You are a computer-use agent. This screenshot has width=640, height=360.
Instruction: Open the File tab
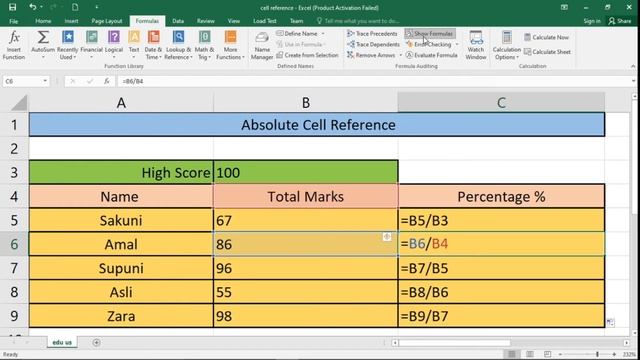[x=13, y=21]
